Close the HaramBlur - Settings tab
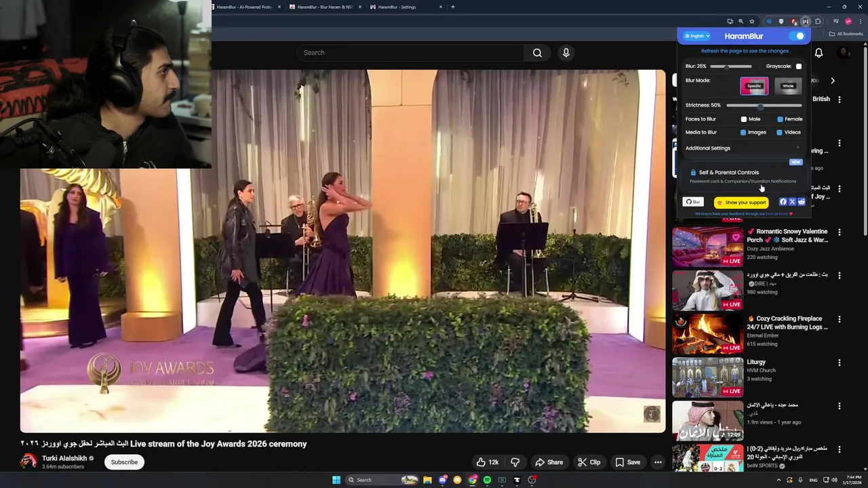The height and width of the screenshot is (488, 868). [441, 7]
